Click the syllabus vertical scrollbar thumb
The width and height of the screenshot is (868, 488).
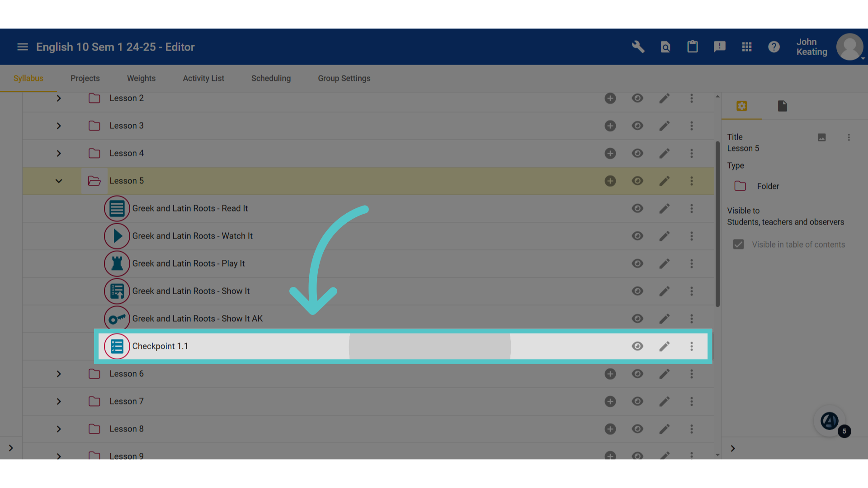(717, 225)
